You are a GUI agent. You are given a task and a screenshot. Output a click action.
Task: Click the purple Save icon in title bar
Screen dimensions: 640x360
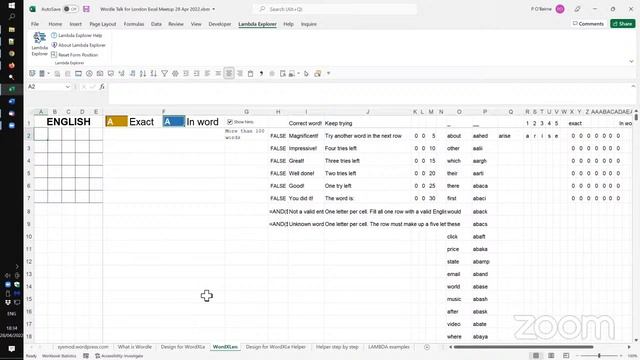86,9
